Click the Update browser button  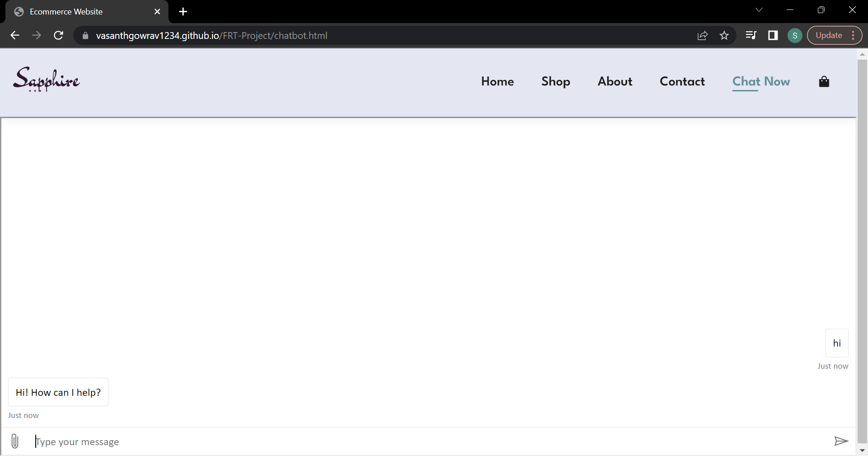(x=829, y=35)
